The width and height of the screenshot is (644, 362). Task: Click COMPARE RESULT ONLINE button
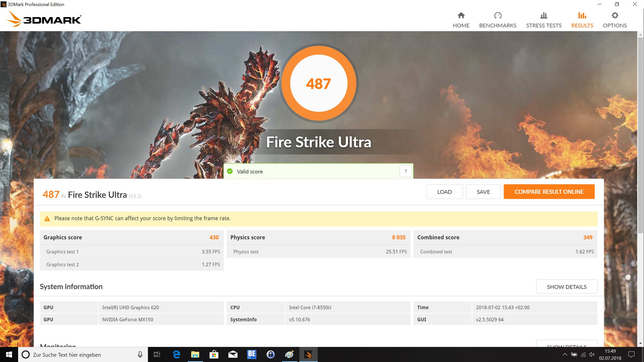tap(549, 192)
